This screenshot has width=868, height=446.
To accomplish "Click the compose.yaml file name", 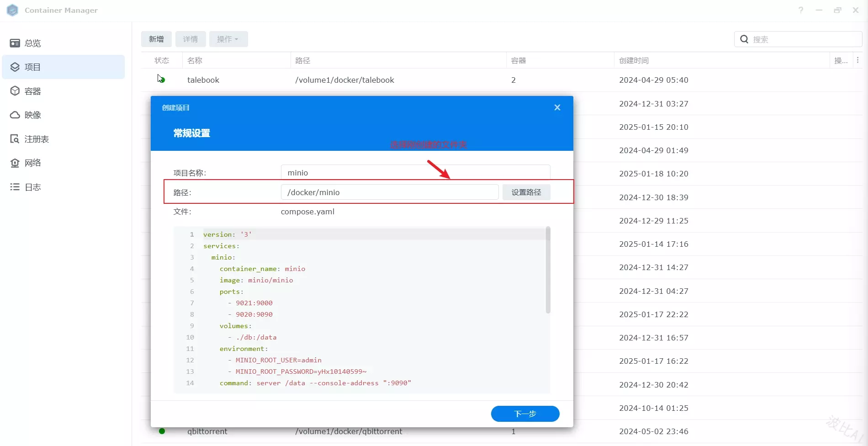I will 307,212.
